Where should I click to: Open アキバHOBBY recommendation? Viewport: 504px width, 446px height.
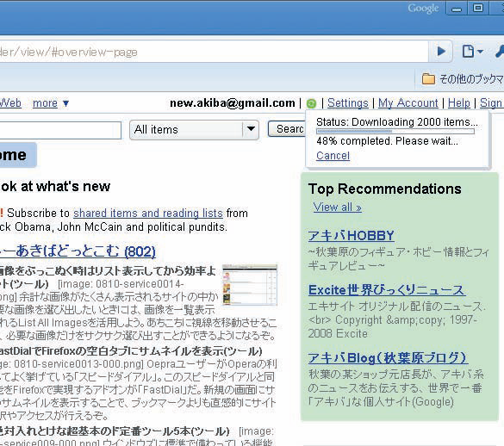point(351,236)
